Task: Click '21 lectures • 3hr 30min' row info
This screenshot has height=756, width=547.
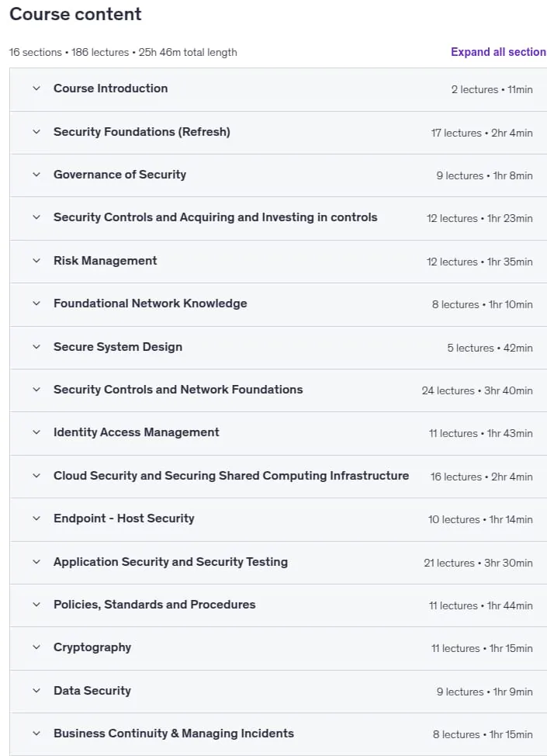Action: (478, 563)
